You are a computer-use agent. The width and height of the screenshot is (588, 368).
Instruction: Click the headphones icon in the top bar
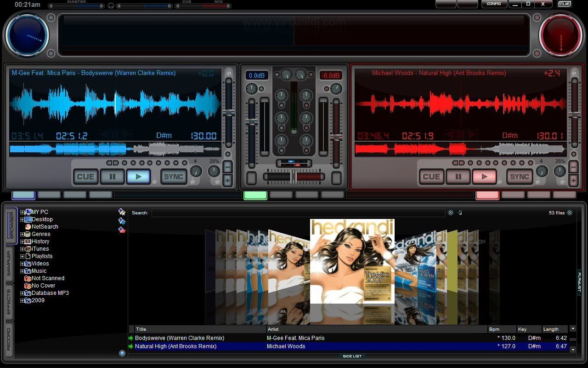pyautogui.click(x=111, y=6)
